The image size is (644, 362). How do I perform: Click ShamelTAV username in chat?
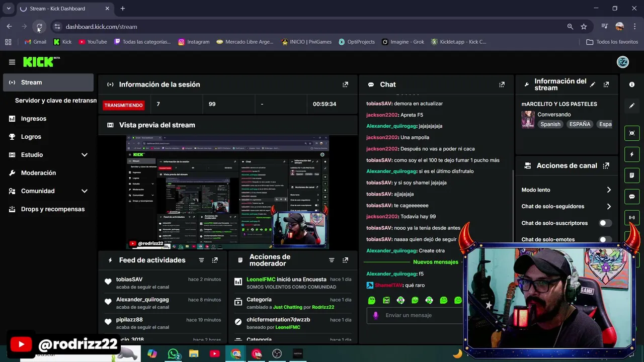tap(388, 285)
